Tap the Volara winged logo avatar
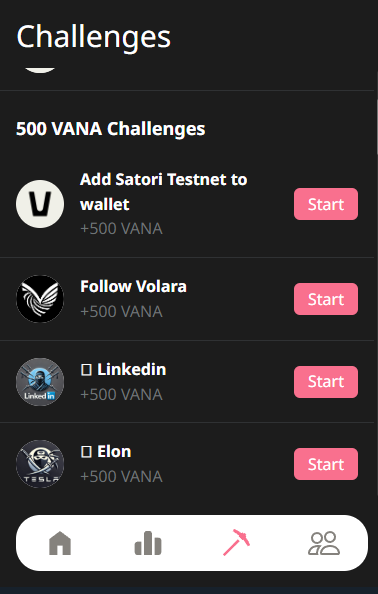 (x=40, y=299)
